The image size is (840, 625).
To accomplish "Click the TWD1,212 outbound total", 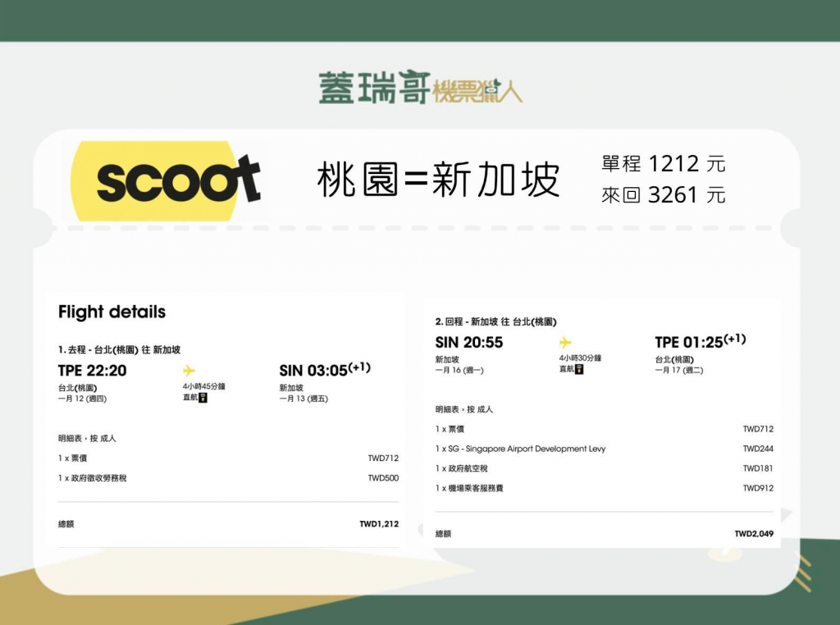I will (x=379, y=524).
